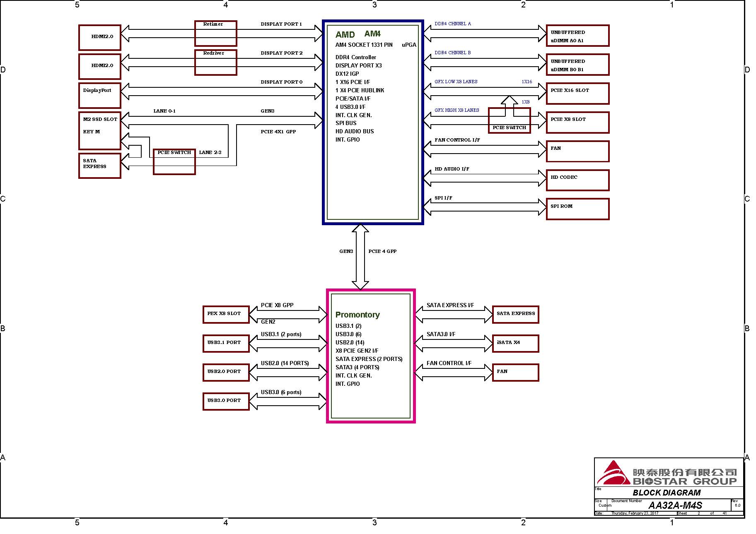
Task: Select the 1 X4 PCIE HUBLINK line
Action: click(360, 90)
